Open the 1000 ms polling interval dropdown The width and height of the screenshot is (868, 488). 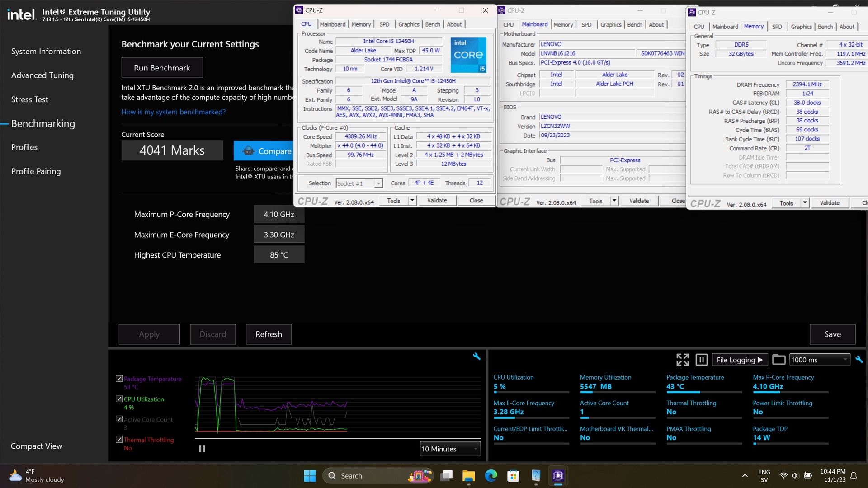[820, 360]
